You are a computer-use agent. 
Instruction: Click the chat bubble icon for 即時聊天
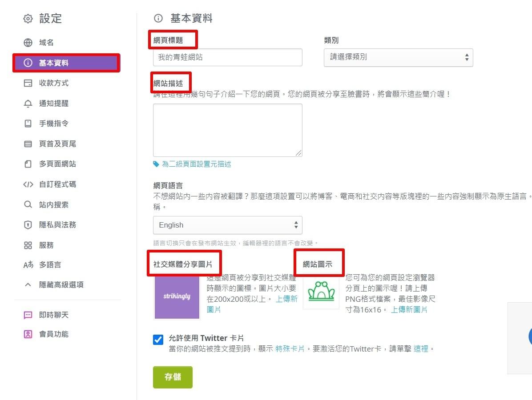(x=28, y=315)
